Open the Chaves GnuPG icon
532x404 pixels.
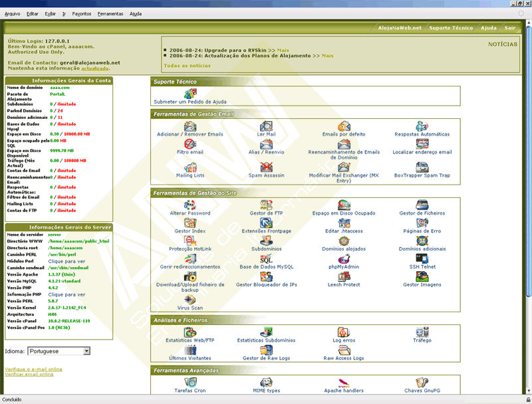tap(422, 382)
